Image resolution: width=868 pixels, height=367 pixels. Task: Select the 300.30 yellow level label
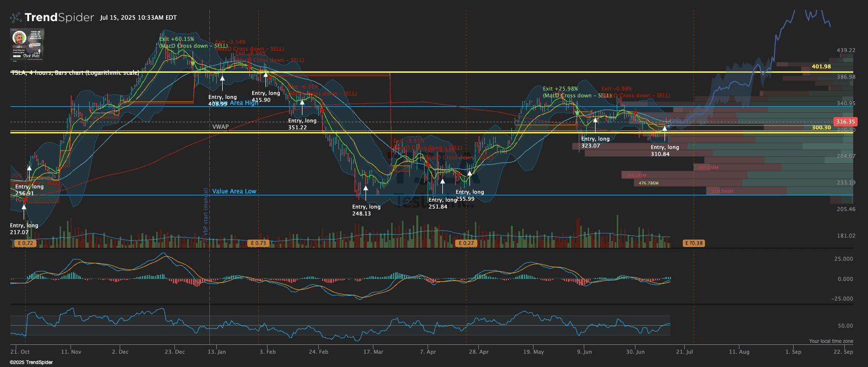coord(821,127)
